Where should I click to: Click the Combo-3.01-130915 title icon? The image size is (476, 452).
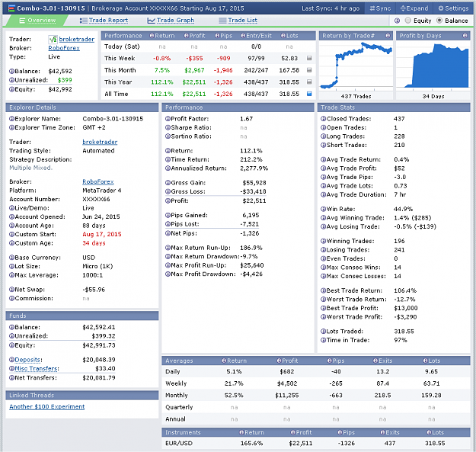[11, 8]
